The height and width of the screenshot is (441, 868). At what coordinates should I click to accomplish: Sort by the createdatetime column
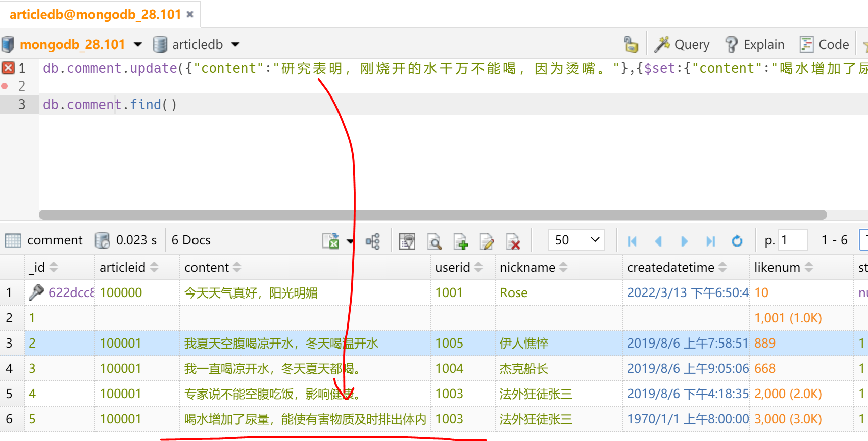(722, 267)
